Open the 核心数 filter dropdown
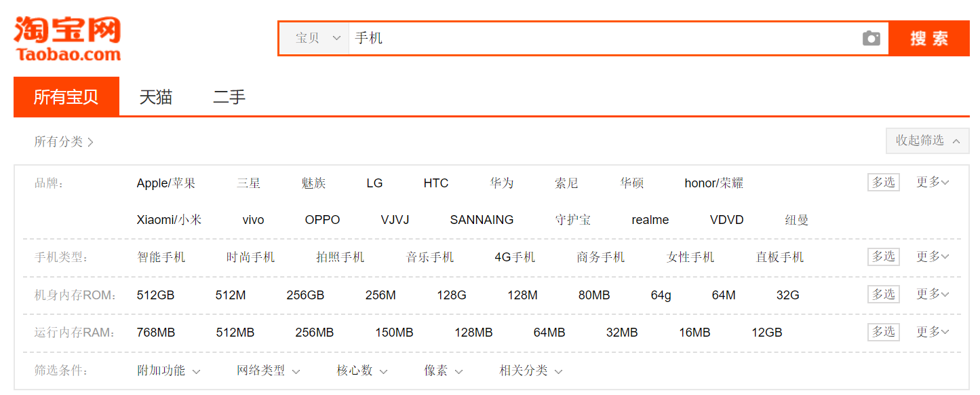Image resolution: width=980 pixels, height=395 pixels. pos(362,371)
